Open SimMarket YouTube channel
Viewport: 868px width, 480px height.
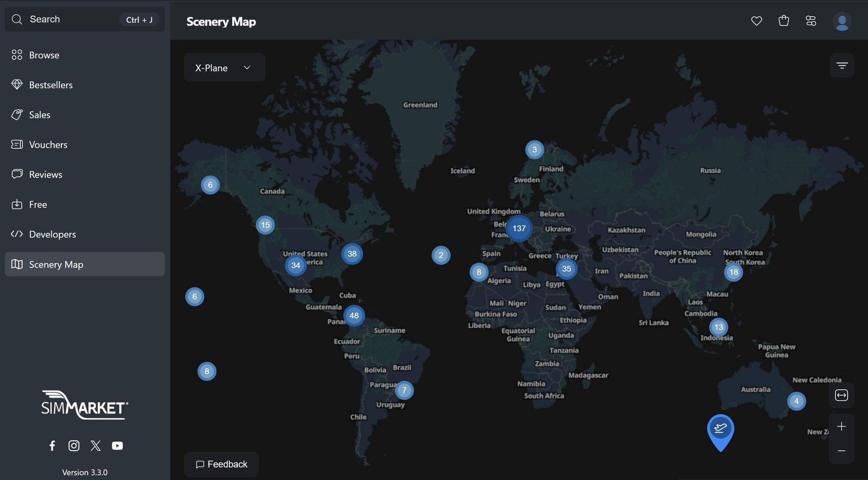coord(117,446)
